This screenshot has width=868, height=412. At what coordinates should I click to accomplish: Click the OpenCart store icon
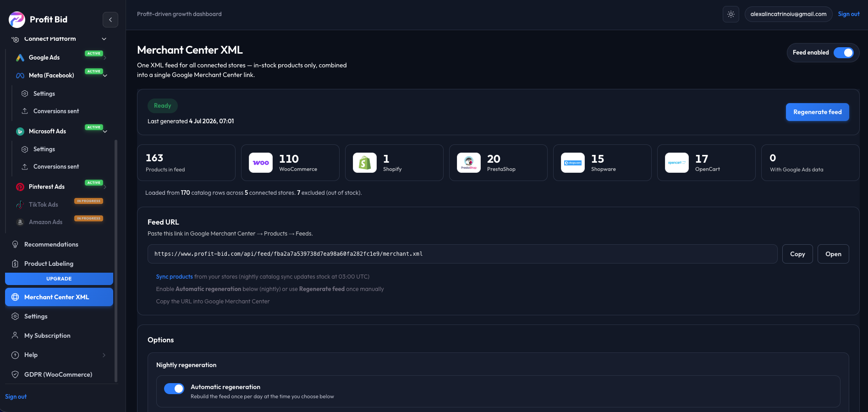click(677, 163)
